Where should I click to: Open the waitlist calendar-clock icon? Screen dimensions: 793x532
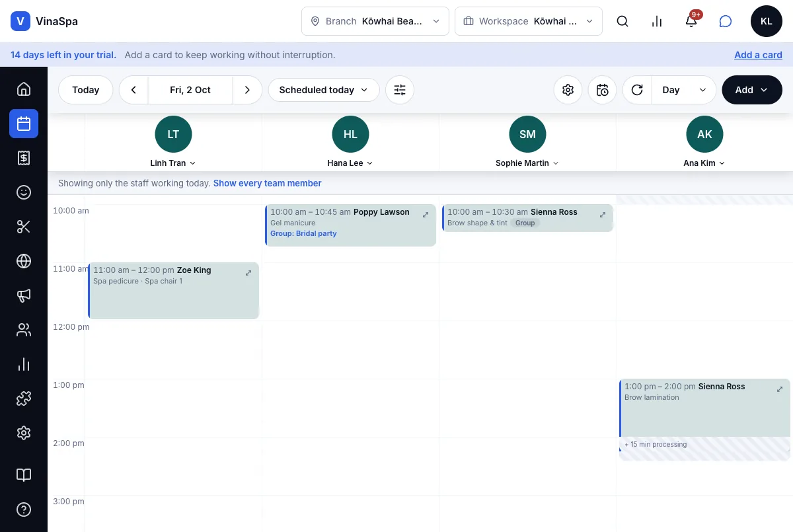tap(602, 90)
